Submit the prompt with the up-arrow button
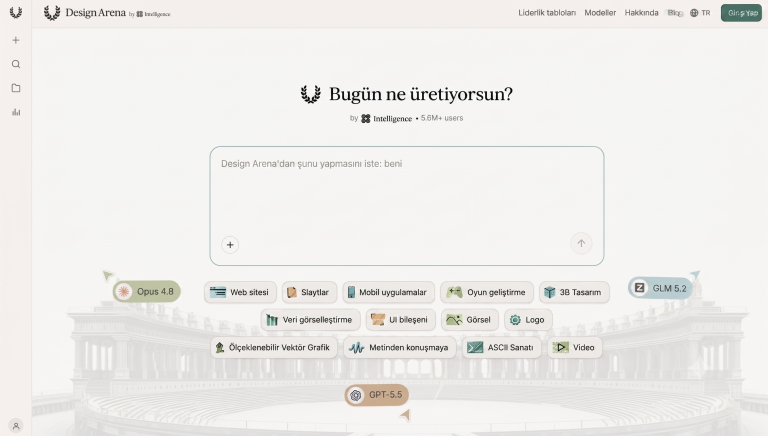This screenshot has width=768, height=436. [581, 243]
